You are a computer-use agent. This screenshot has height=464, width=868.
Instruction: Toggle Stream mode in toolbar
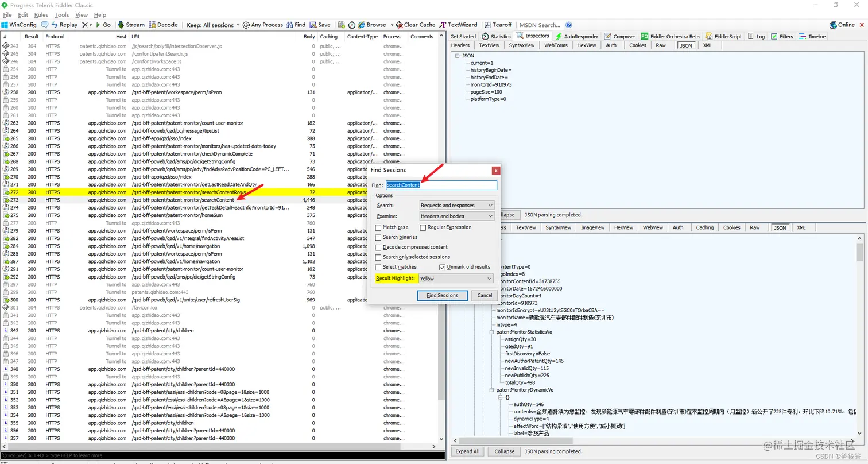pyautogui.click(x=131, y=25)
